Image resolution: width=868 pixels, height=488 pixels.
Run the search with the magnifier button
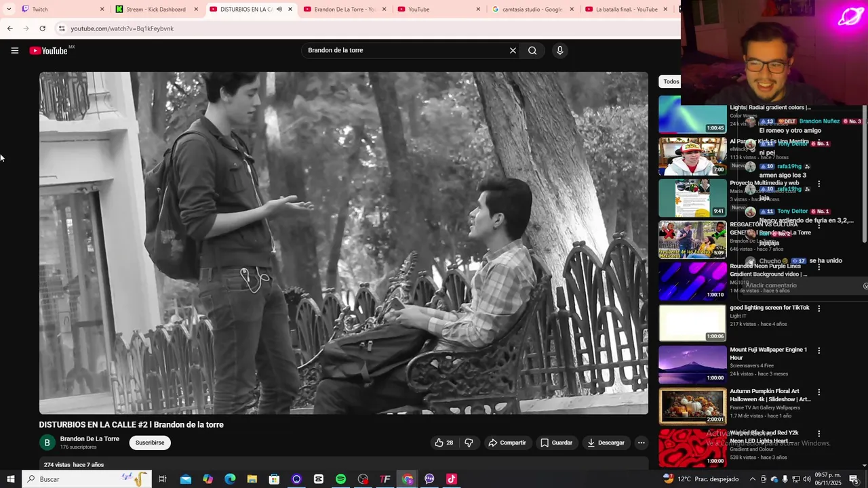click(532, 50)
